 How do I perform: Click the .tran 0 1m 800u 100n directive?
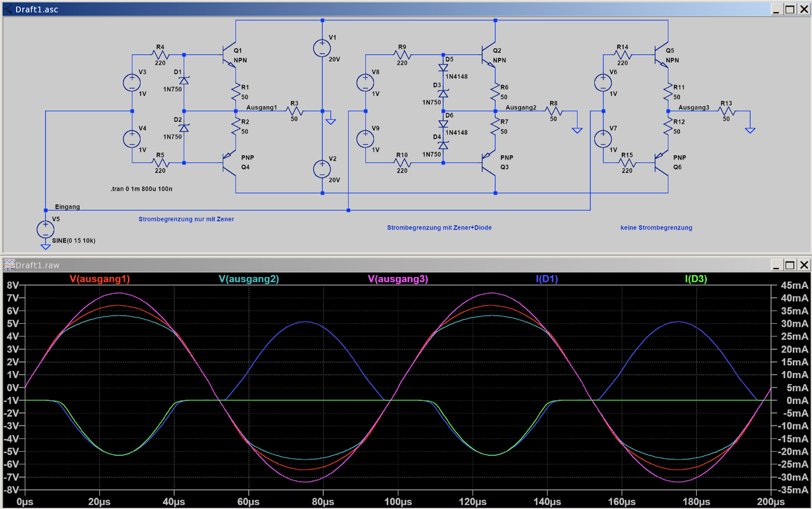[141, 189]
